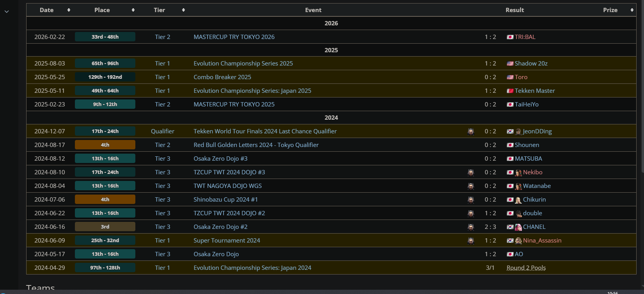The image size is (644, 294).
Task: Click the character icon in the TZCUP TWT 2024 DOJO #2 event row
Action: [471, 213]
